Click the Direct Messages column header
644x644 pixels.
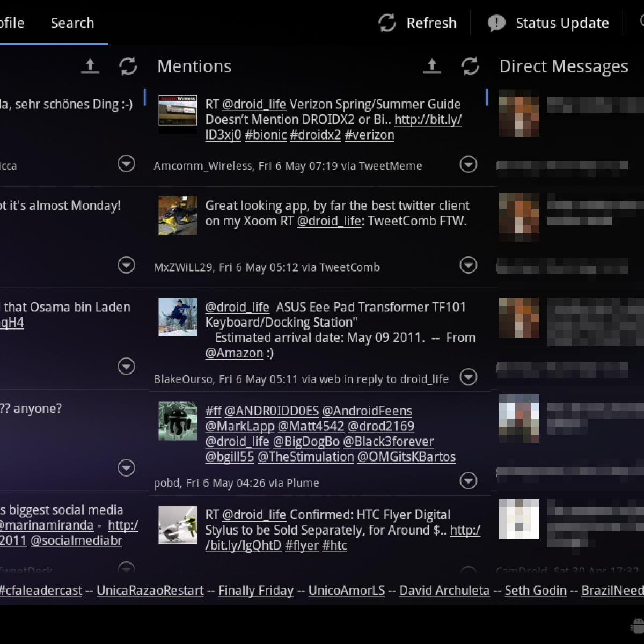point(563,66)
